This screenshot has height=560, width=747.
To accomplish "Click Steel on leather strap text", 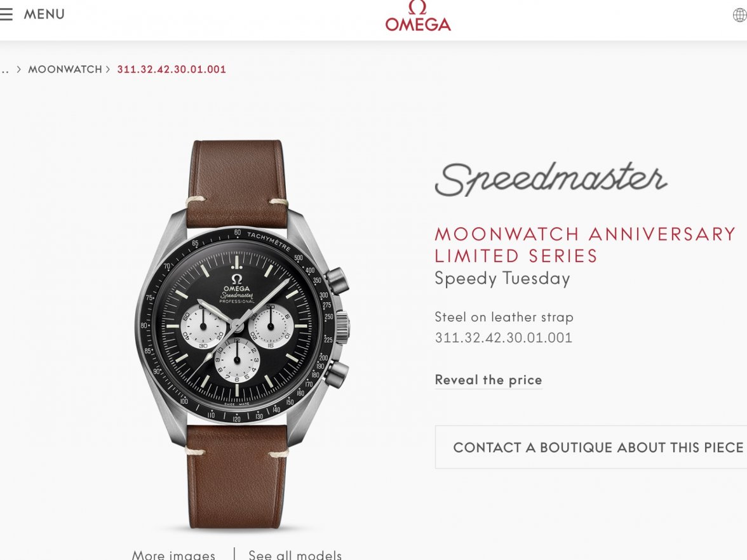I will pyautogui.click(x=504, y=317).
